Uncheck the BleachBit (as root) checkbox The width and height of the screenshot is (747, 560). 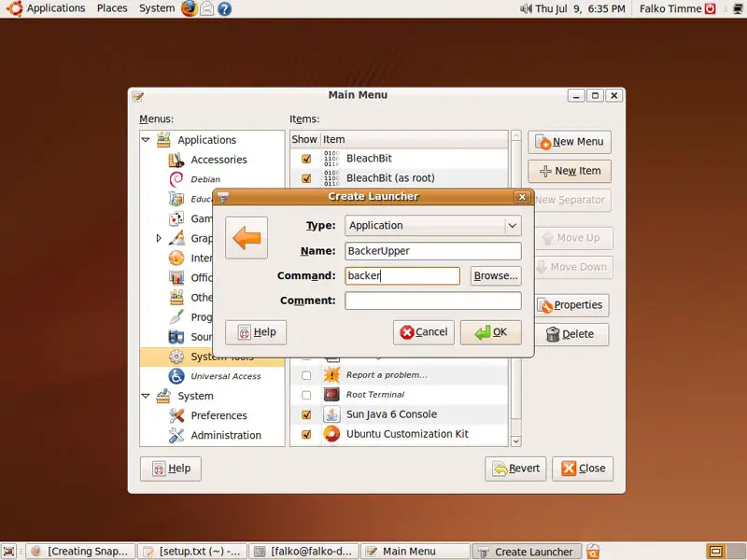click(x=306, y=178)
